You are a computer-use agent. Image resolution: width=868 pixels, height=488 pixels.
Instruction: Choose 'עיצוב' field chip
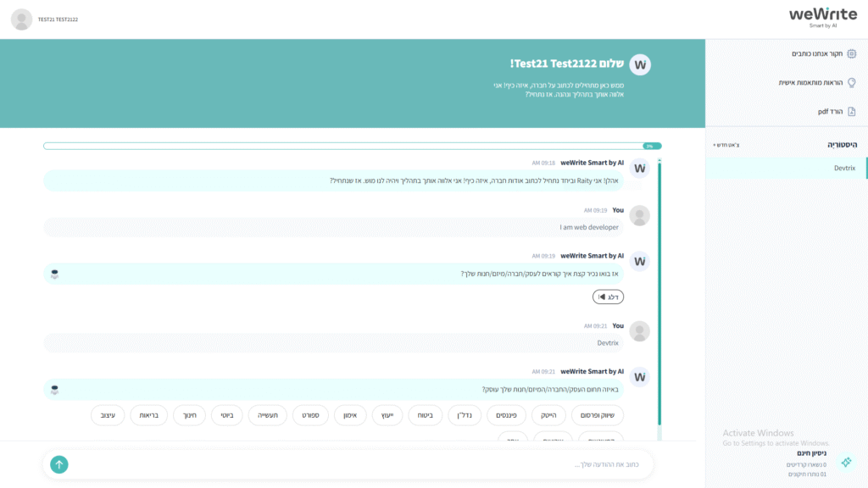[108, 415]
